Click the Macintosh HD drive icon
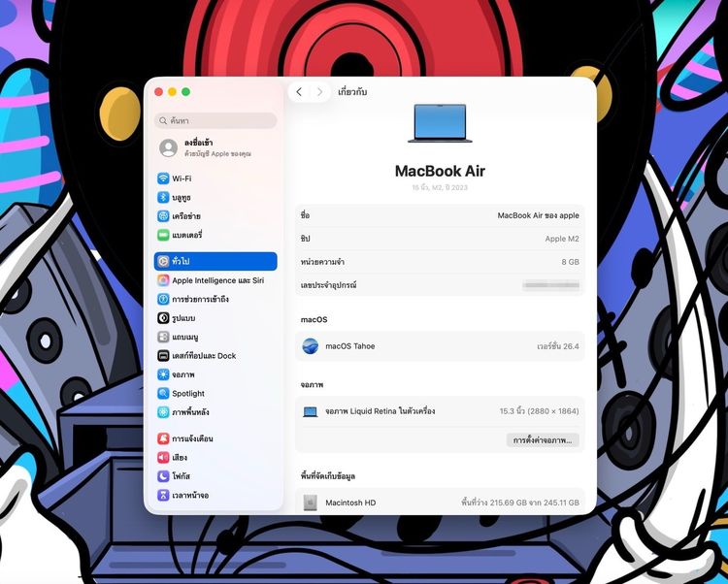The width and height of the screenshot is (728, 584). click(x=311, y=503)
